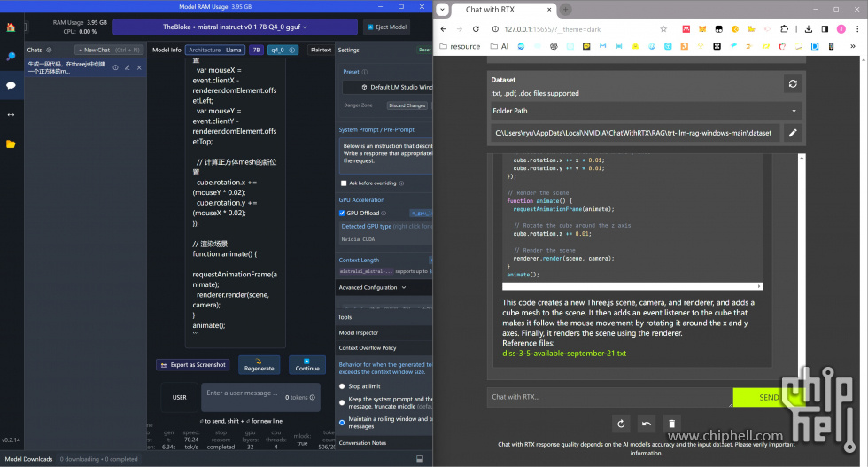The width and height of the screenshot is (868, 467).
Task: Show info next to GPU Offload
Action: click(x=384, y=214)
